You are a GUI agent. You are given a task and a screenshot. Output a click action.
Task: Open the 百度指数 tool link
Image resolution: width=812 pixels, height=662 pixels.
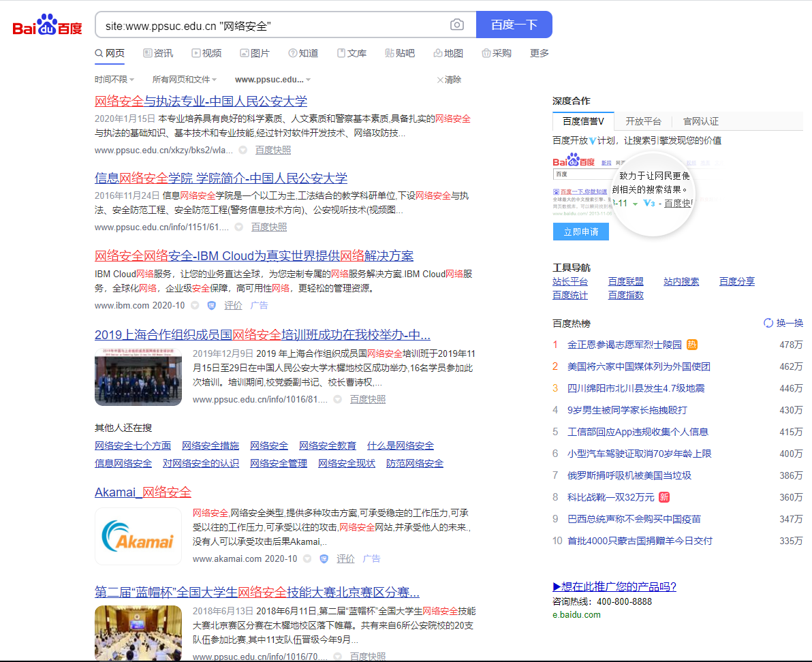coord(625,295)
